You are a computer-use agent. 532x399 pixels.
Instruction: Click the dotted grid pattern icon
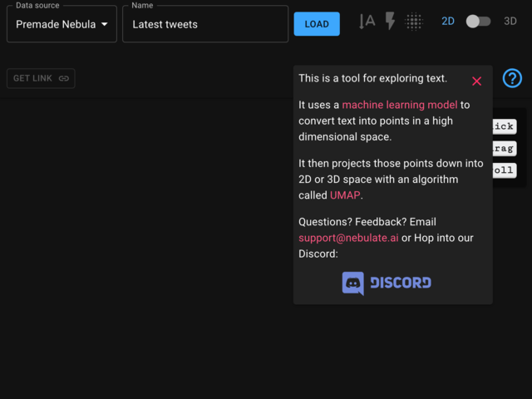coord(414,22)
